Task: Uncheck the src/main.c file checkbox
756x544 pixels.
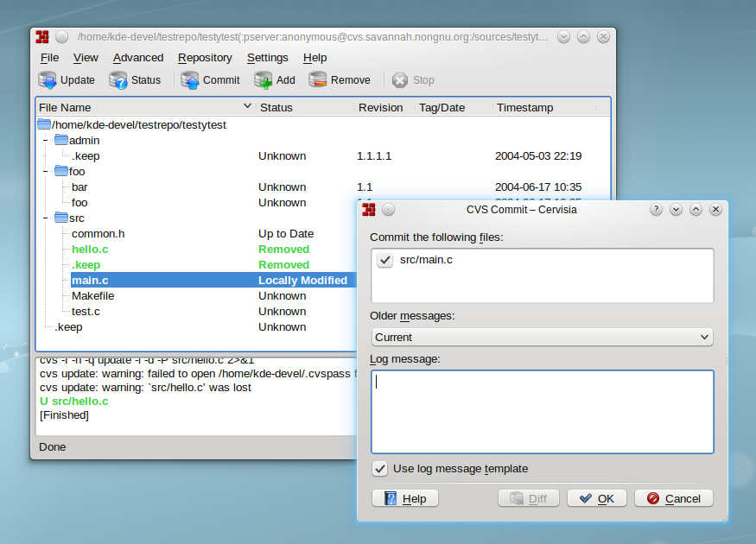Action: click(x=384, y=260)
